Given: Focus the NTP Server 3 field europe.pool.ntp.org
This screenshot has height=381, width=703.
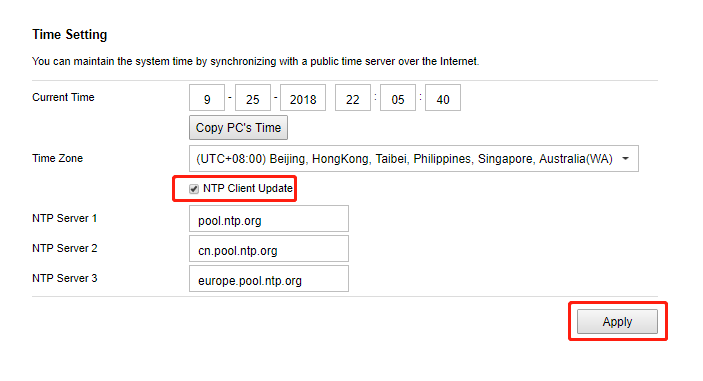Looking at the screenshot, I should [x=269, y=279].
